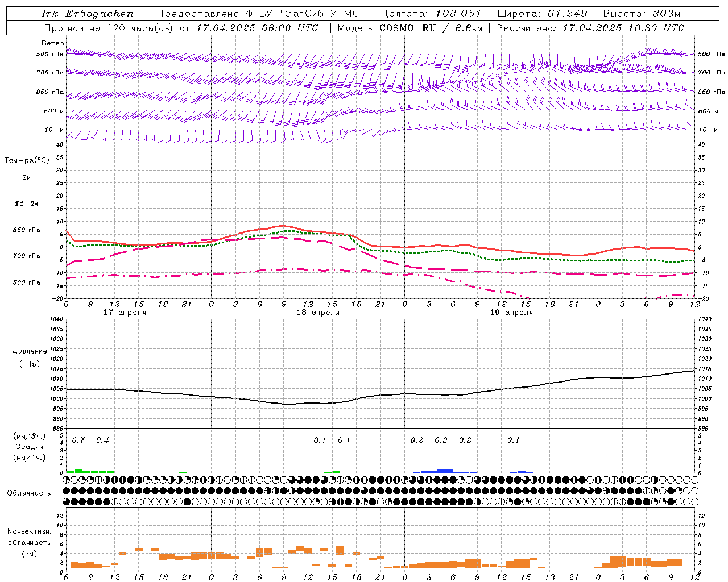
Task: Click the computed timestamp 17.04.2025 10:39 UTC
Action: 623,28
